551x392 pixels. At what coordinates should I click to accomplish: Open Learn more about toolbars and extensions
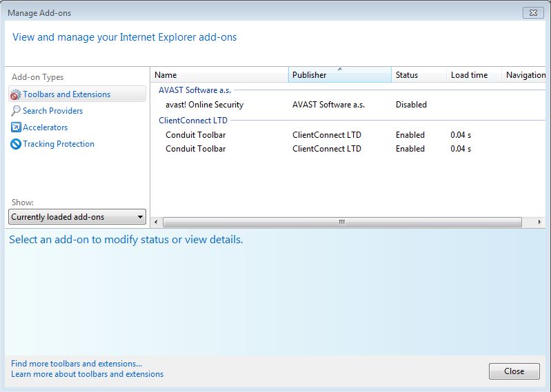click(x=87, y=374)
